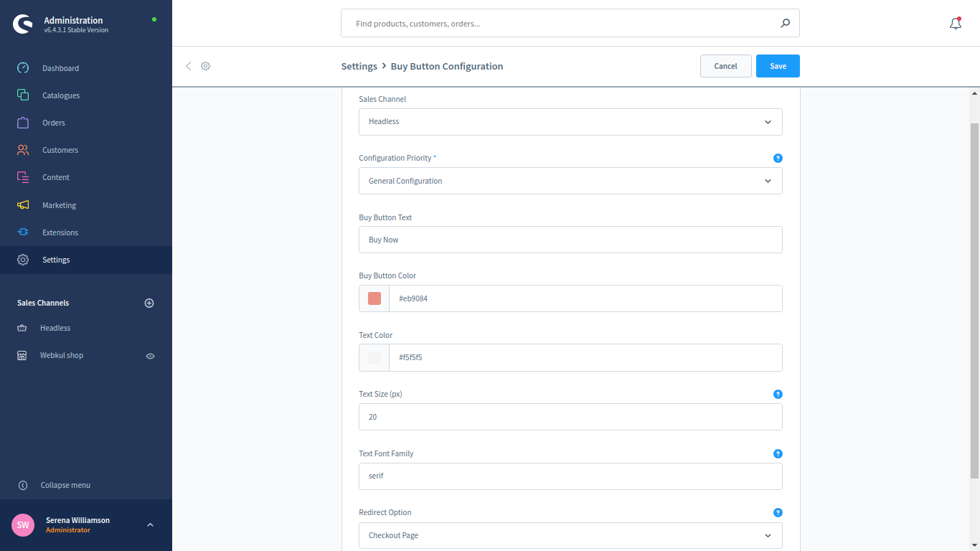Click the Collapse menu arrow icon

23,485
